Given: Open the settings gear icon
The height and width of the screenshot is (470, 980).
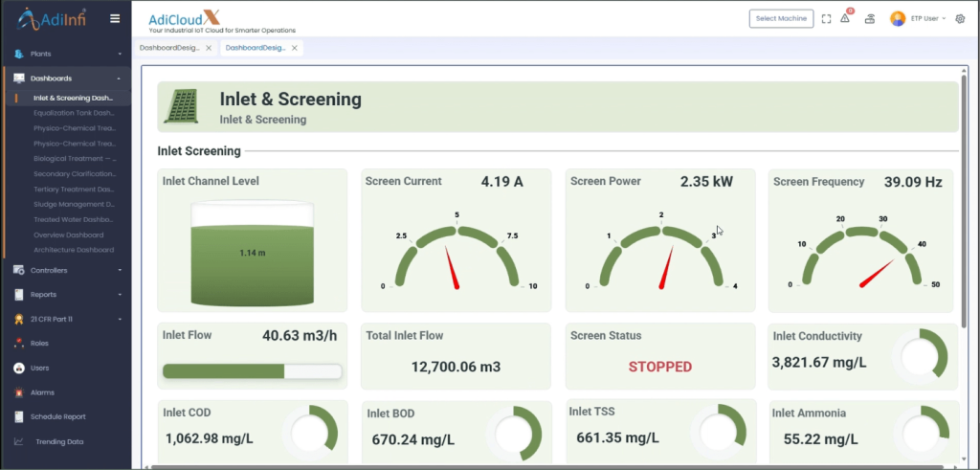Looking at the screenshot, I should pyautogui.click(x=961, y=19).
